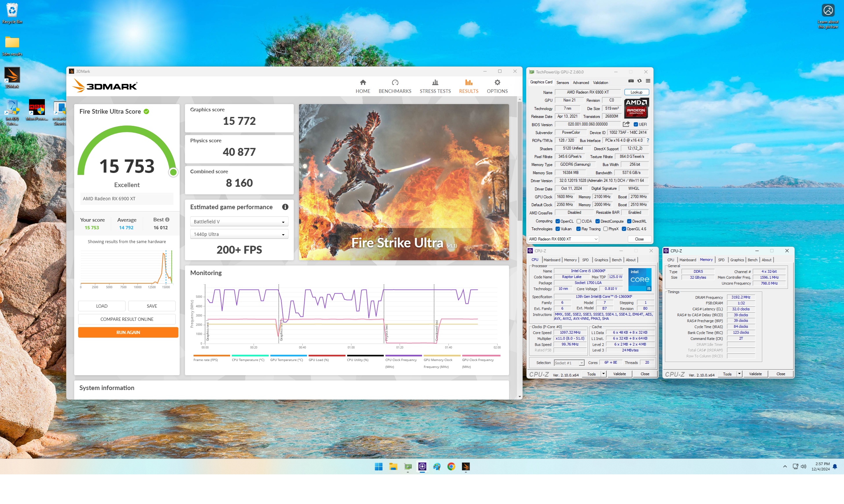Open the GPU-Z hamburger menu

point(648,81)
